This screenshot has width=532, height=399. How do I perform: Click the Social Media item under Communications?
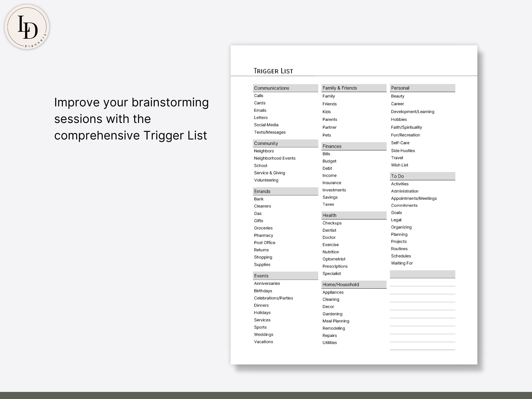pos(266,125)
